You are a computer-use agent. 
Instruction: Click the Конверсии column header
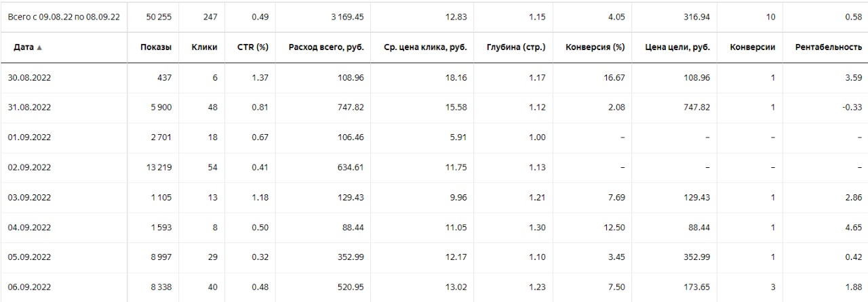(753, 47)
